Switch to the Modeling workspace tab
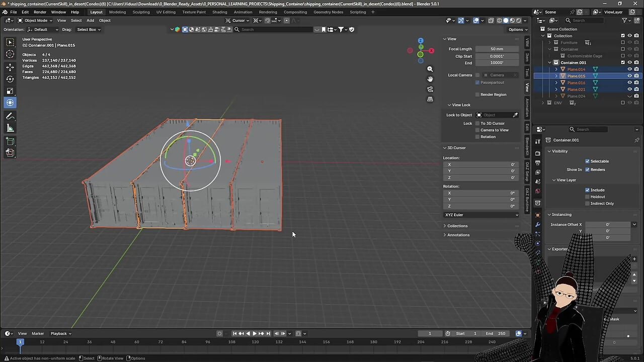Viewport: 644px width, 362px height. click(118, 12)
